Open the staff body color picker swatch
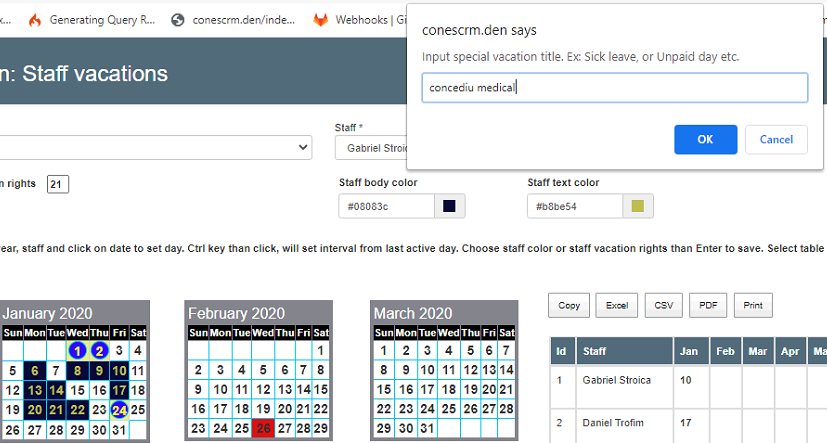Viewport: 827px width, 443px height. tap(449, 206)
